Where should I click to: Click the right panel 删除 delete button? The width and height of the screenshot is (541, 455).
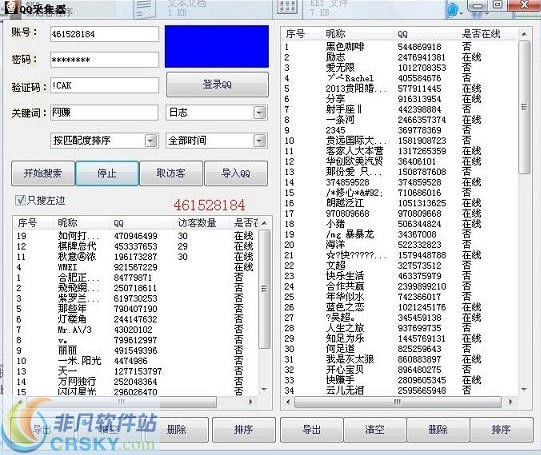(438, 429)
